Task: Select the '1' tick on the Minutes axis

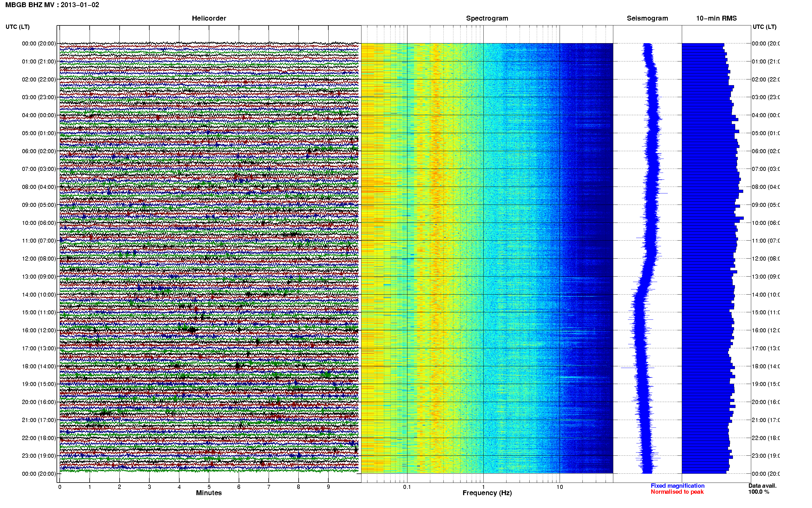Action: pyautogui.click(x=90, y=487)
